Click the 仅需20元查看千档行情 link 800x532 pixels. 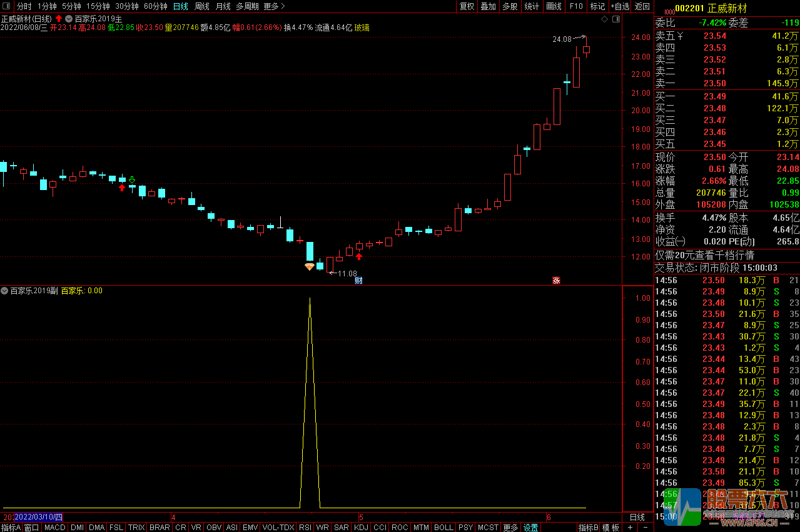pos(704,255)
